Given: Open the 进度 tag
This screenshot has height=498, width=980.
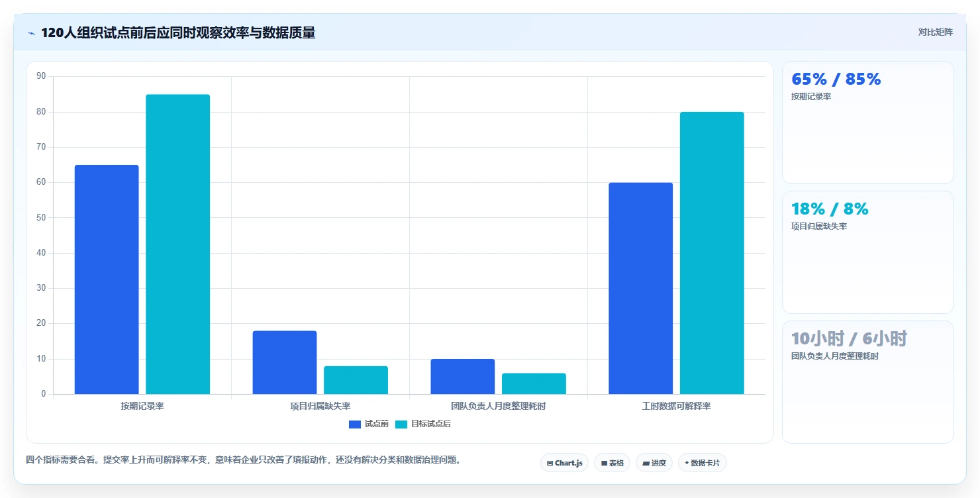Looking at the screenshot, I should [654, 463].
